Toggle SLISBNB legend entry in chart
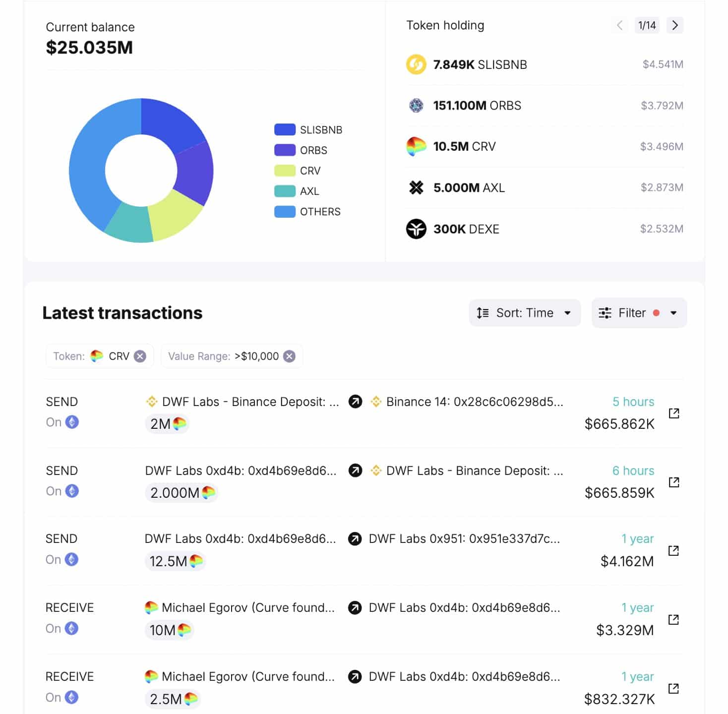 [308, 130]
